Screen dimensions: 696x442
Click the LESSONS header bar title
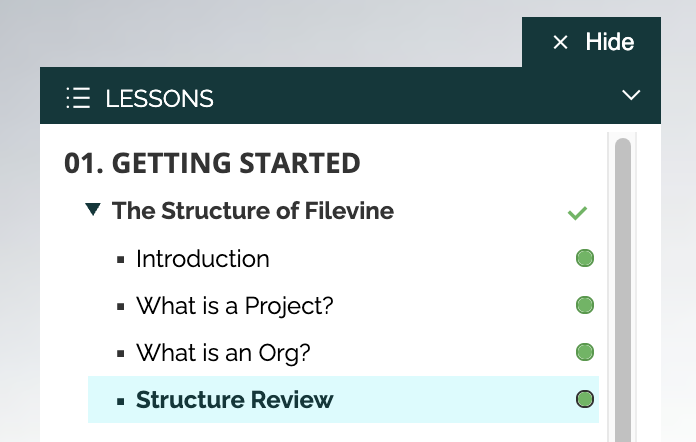click(x=159, y=99)
